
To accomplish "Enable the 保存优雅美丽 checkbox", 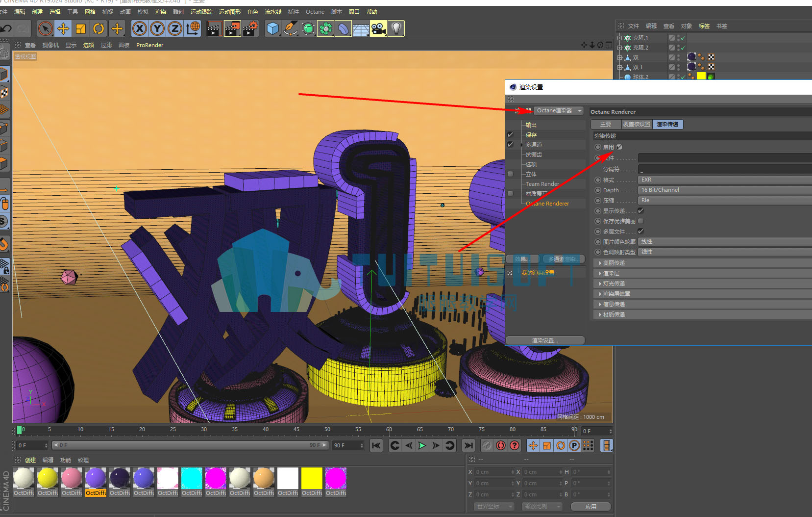I will pos(640,221).
